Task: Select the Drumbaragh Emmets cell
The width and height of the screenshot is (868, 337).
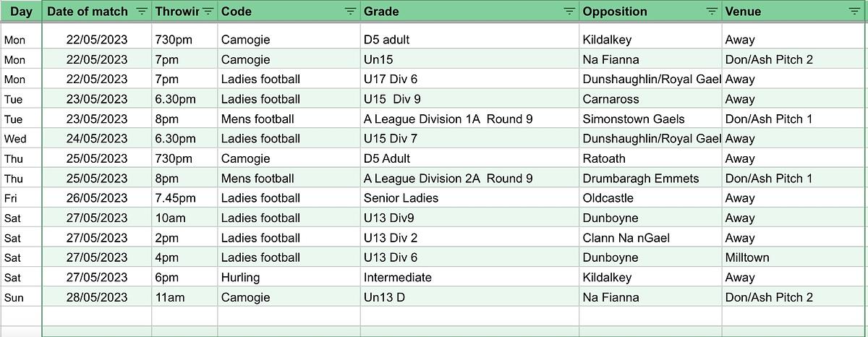Action: (651, 179)
